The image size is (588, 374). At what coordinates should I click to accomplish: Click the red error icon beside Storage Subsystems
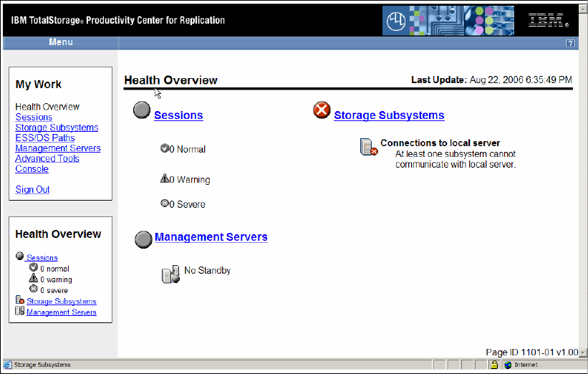[x=322, y=110]
